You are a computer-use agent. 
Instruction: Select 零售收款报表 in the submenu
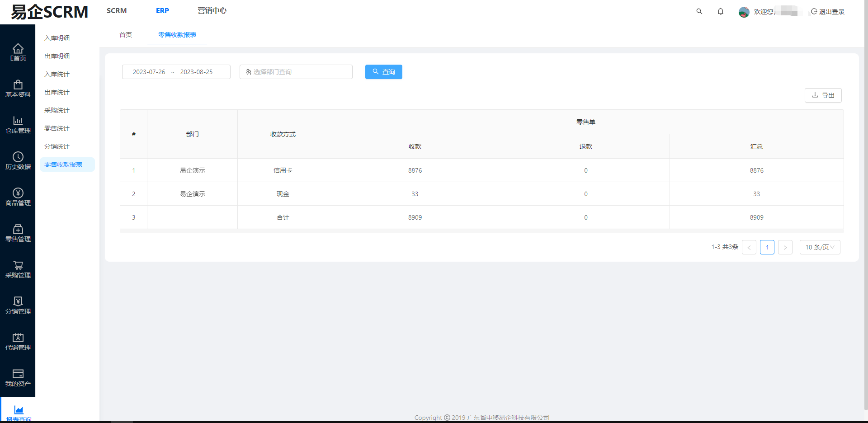tap(67, 164)
